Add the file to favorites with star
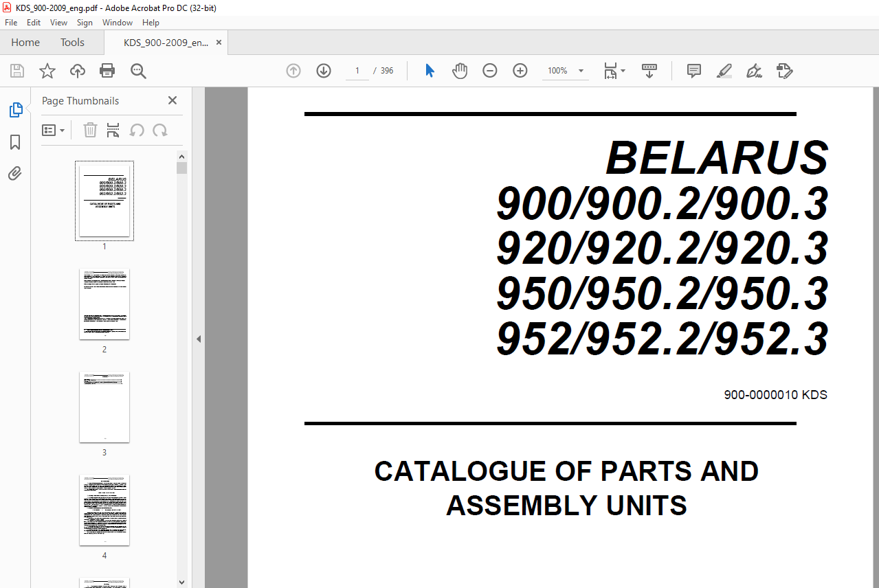This screenshot has width=879, height=588. (47, 71)
